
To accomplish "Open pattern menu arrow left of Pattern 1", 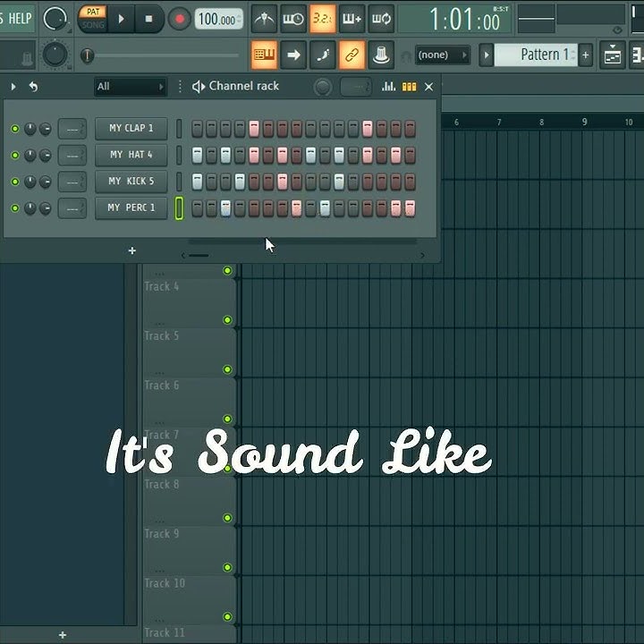I will click(487, 55).
